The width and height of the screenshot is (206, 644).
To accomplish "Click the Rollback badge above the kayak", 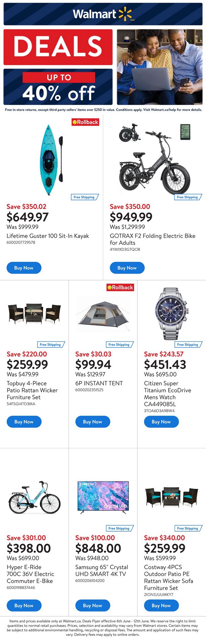I will click(x=85, y=122).
